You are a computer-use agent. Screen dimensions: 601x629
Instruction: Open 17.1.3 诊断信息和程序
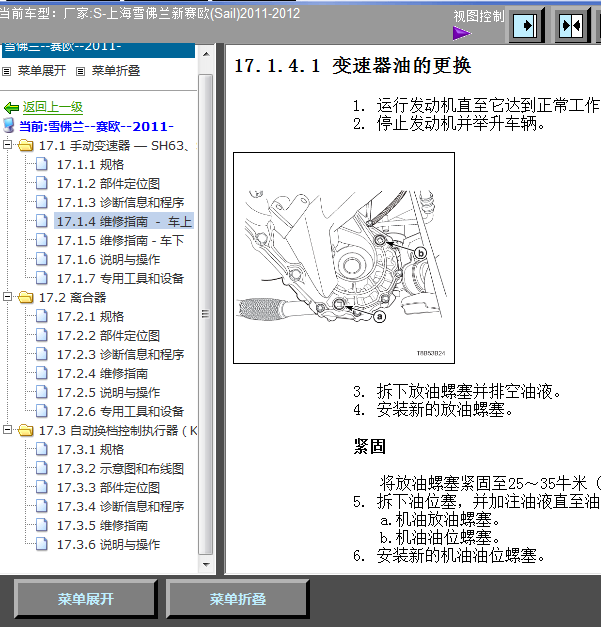(120, 202)
